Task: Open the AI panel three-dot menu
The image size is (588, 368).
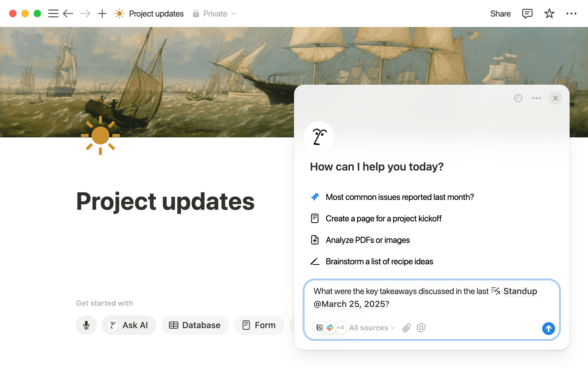Action: (x=536, y=98)
